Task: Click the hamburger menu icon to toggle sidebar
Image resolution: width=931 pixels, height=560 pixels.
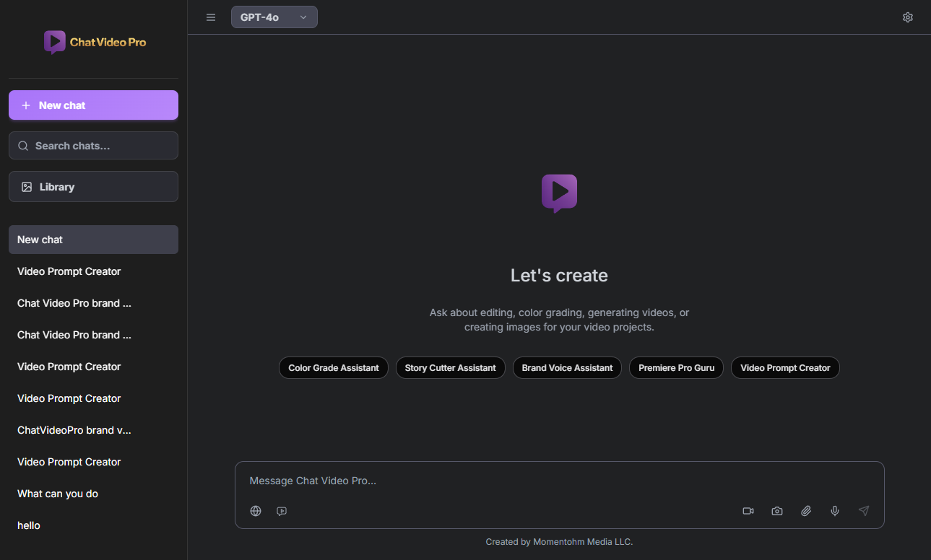Action: [x=211, y=17]
